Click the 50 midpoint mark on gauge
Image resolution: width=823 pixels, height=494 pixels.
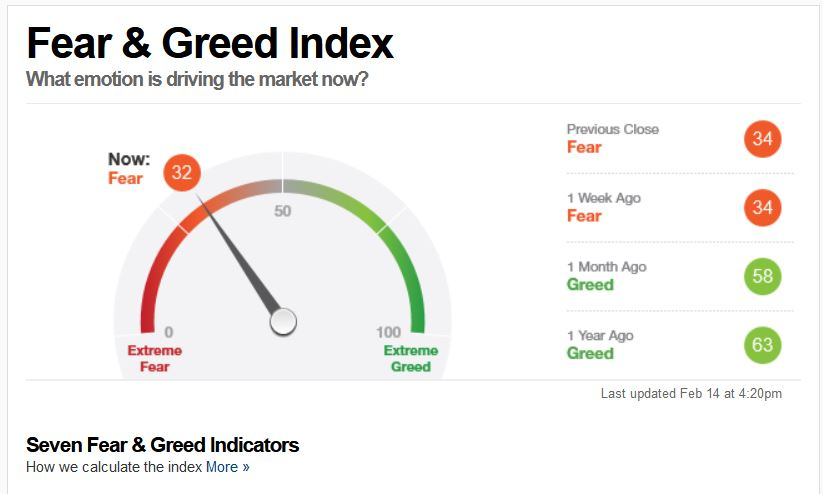(282, 211)
